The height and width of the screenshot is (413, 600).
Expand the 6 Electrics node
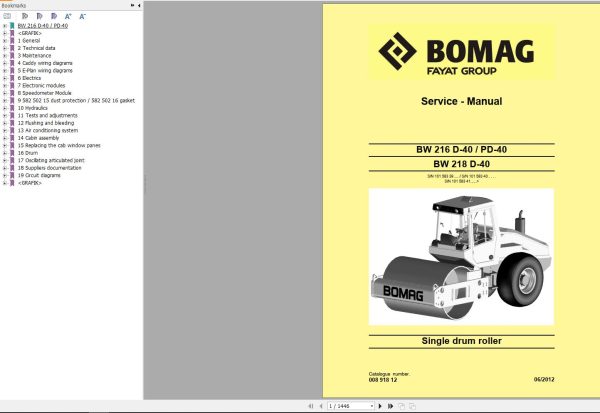[x=5, y=78]
